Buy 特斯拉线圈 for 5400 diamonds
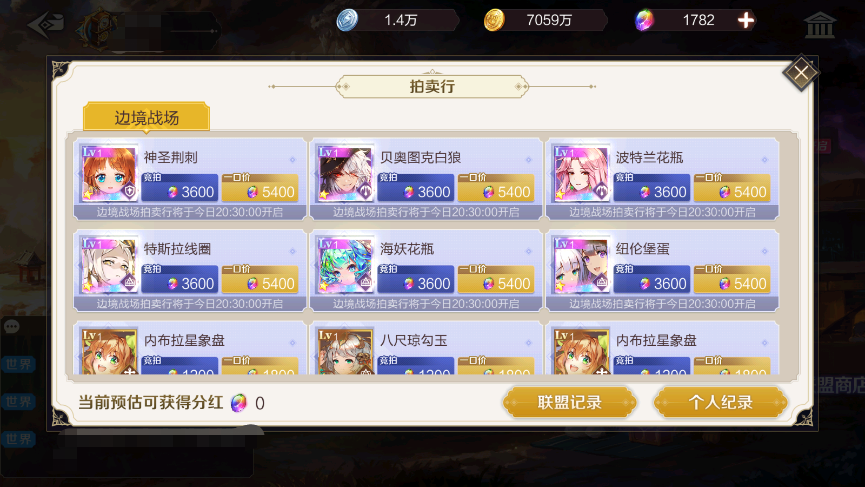 coord(260,279)
